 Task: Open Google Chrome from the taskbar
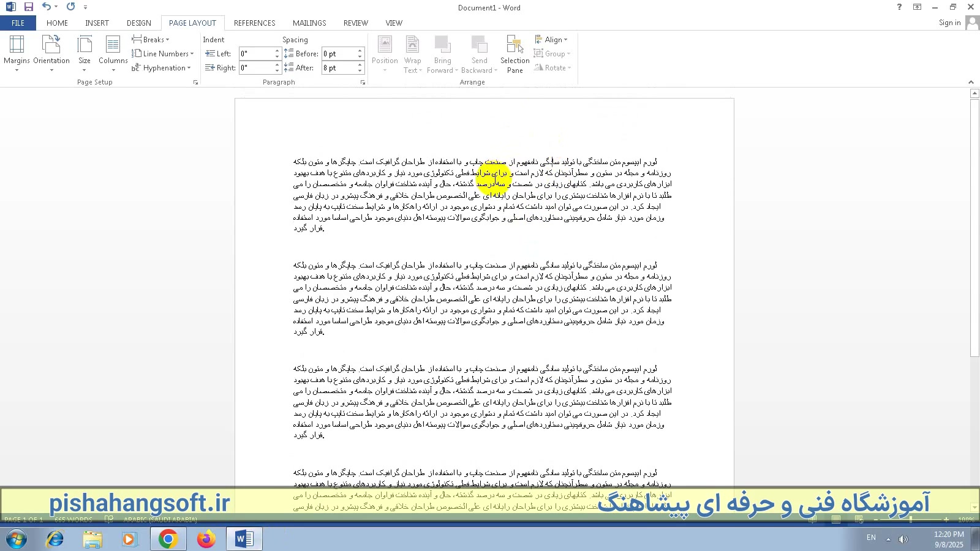[x=168, y=539]
